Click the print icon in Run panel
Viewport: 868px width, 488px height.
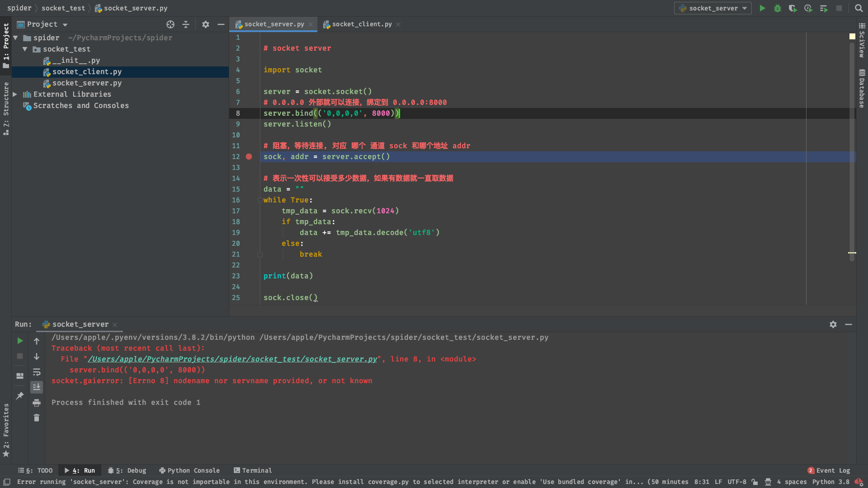pos(37,403)
